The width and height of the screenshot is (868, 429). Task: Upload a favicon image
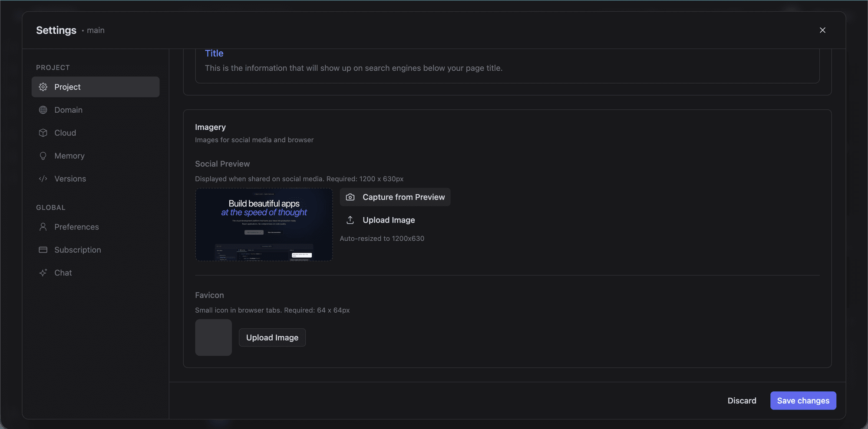click(x=272, y=337)
